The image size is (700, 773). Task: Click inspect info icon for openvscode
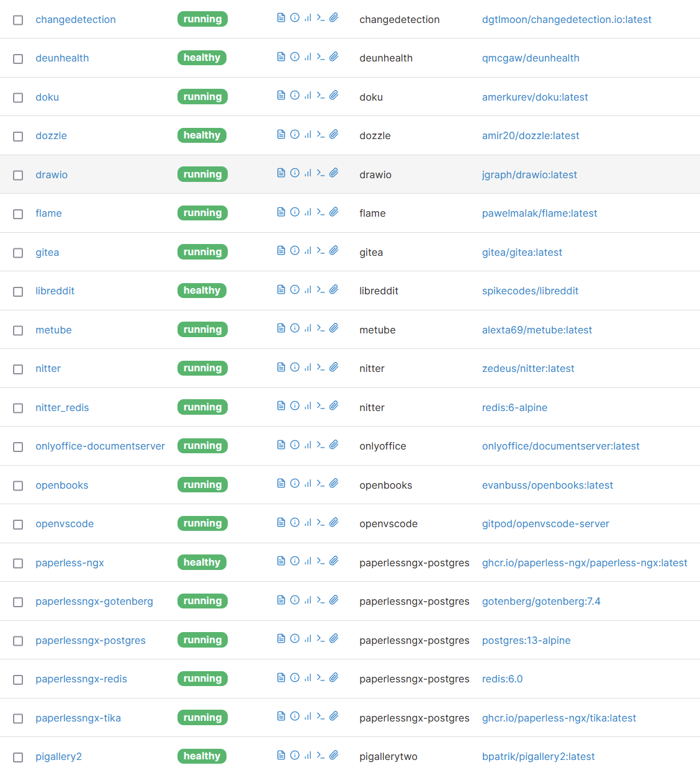tap(295, 522)
